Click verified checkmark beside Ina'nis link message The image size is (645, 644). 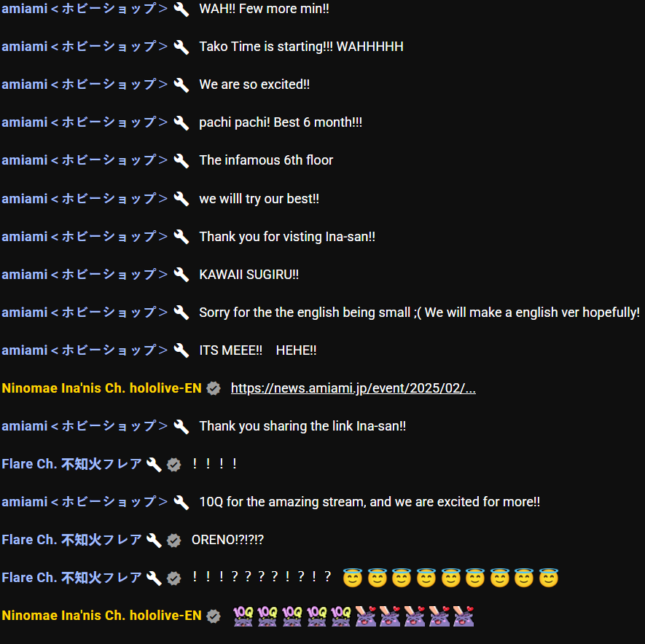214,388
